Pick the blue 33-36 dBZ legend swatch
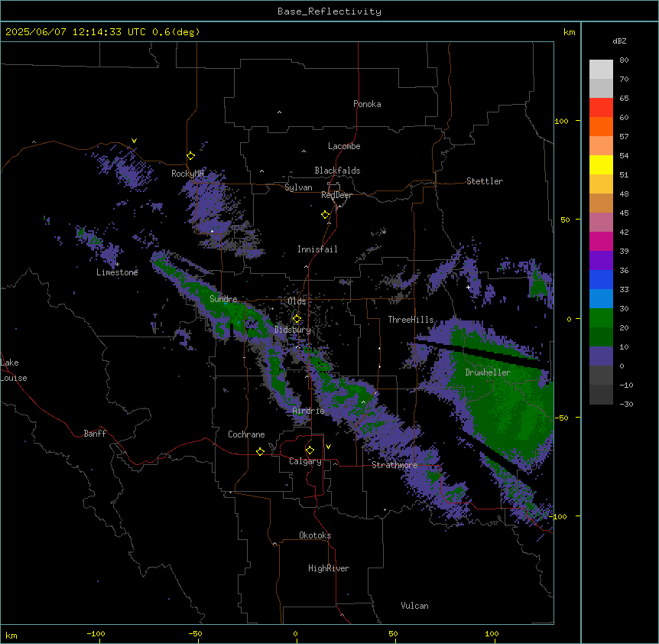The image size is (659, 644). point(601,279)
